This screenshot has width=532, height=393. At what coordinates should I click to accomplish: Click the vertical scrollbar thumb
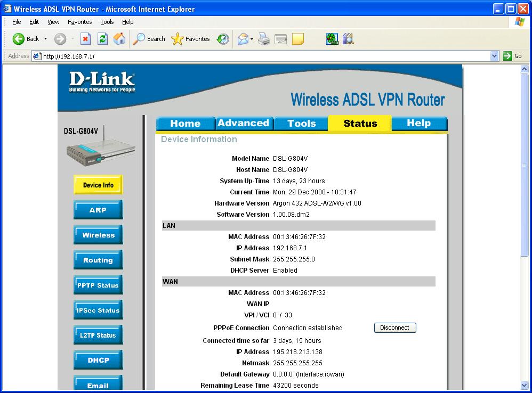point(524,165)
